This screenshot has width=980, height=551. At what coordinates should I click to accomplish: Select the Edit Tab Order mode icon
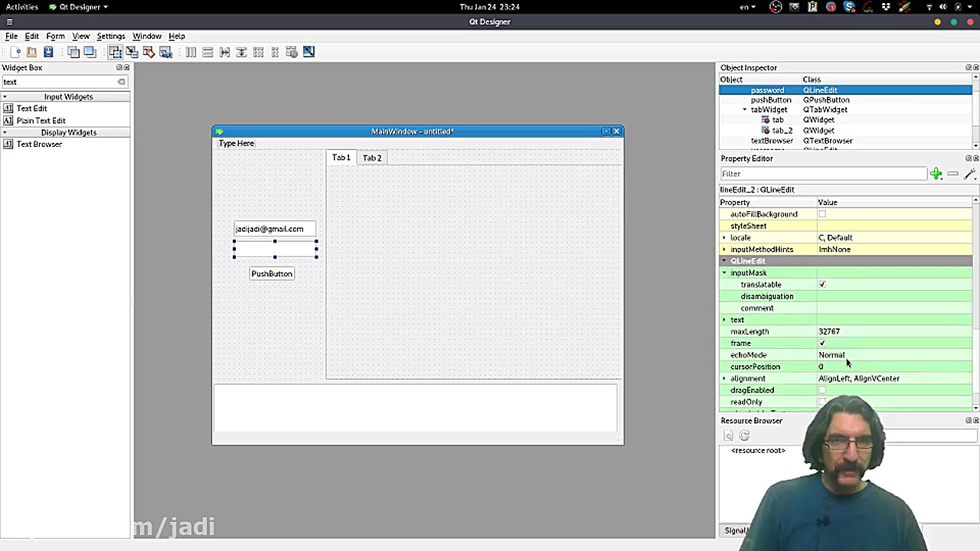click(x=165, y=52)
